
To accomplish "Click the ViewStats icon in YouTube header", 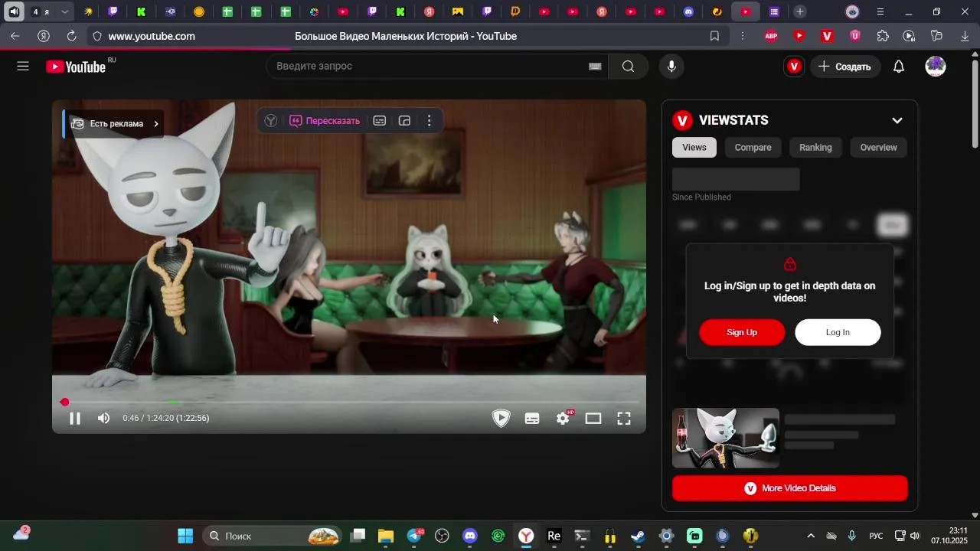I will pyautogui.click(x=794, y=67).
